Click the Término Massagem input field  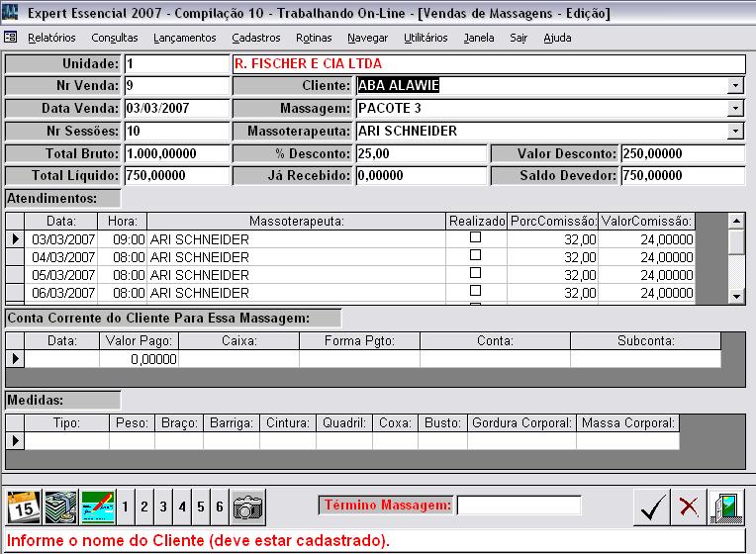(519, 506)
